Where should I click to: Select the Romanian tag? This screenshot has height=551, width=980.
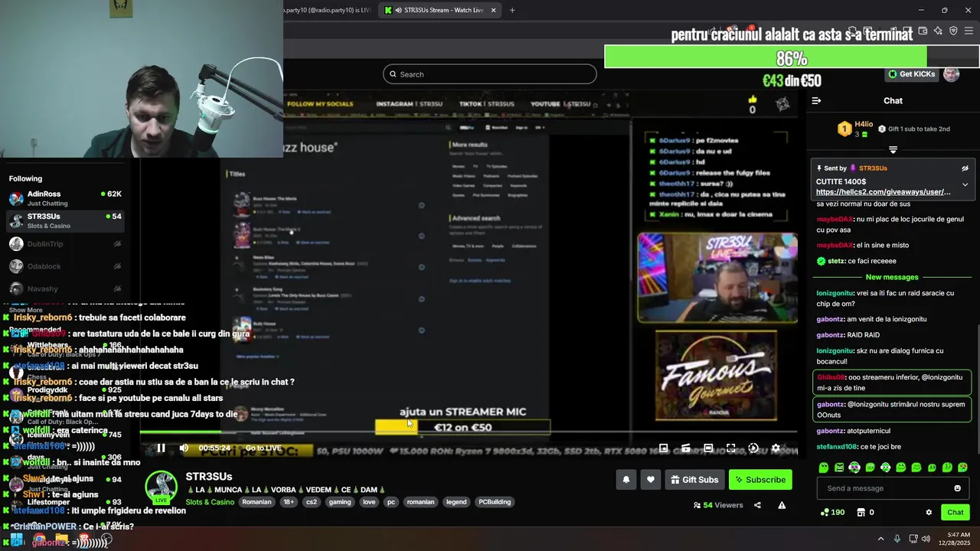point(256,502)
